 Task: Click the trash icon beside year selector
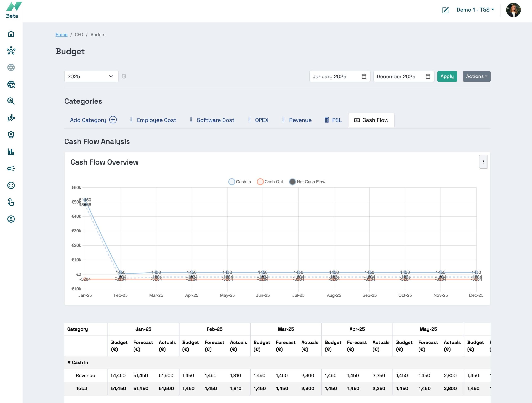click(124, 76)
